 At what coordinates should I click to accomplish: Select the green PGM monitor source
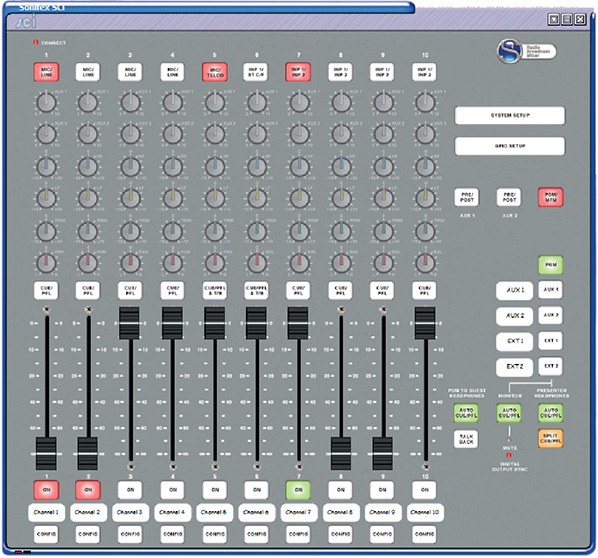[551, 265]
